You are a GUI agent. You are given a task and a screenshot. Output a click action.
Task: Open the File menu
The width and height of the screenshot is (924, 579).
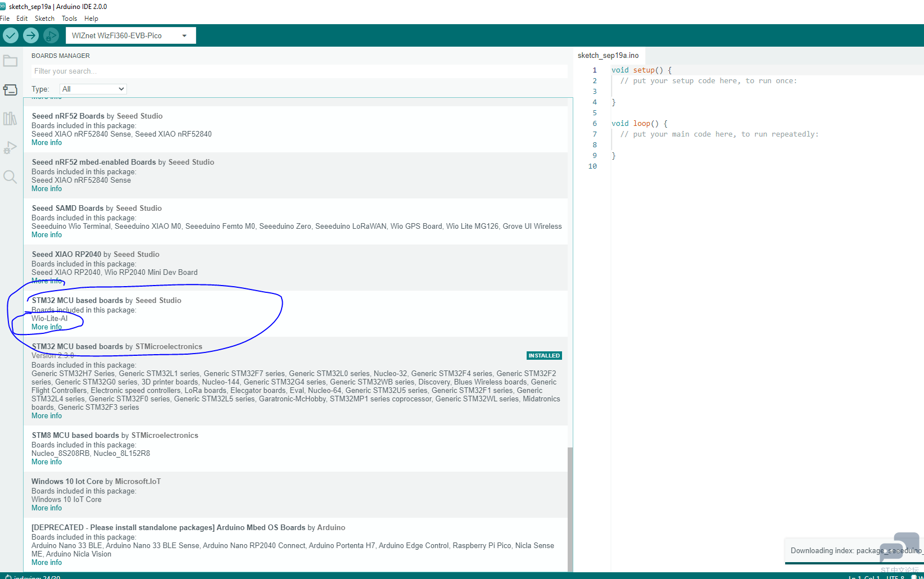(x=5, y=19)
